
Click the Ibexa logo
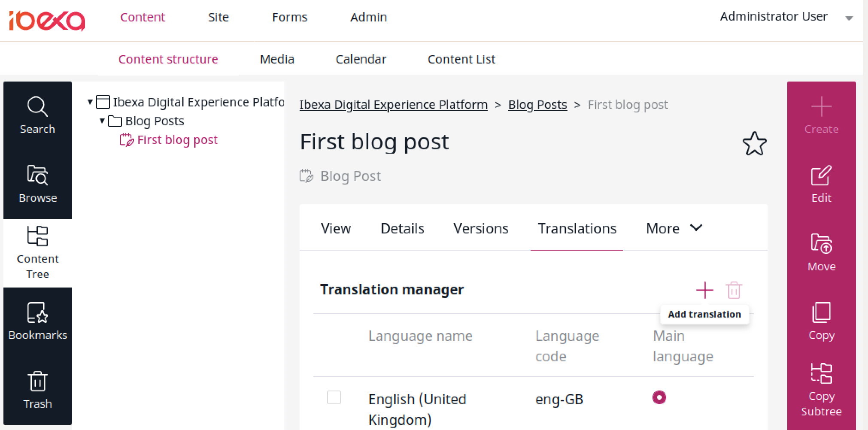click(x=47, y=21)
